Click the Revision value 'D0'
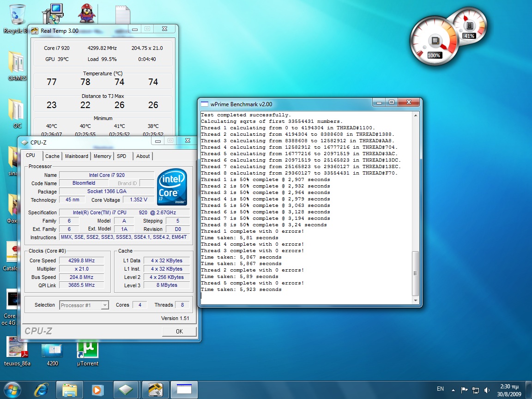The height and width of the screenshot is (399, 532). pos(178,229)
